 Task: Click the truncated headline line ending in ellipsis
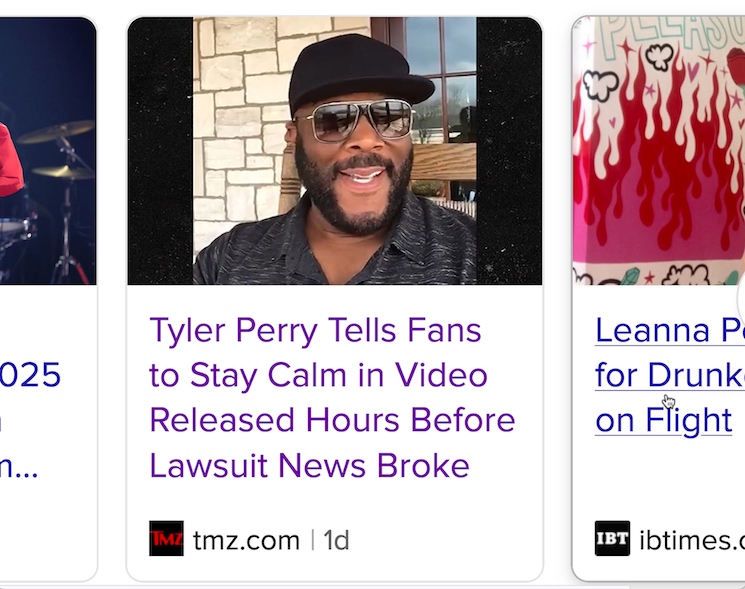(x=19, y=465)
